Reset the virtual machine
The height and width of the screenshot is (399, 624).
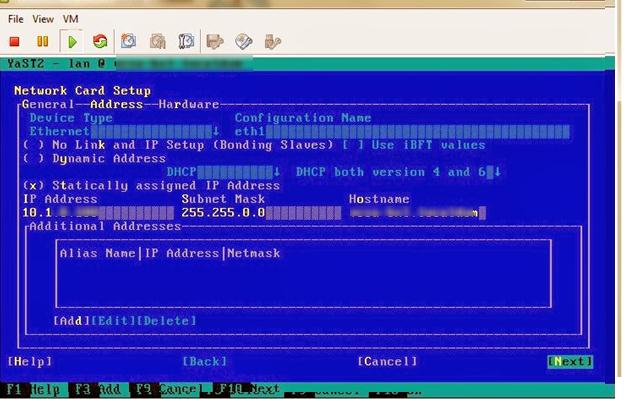(x=100, y=41)
